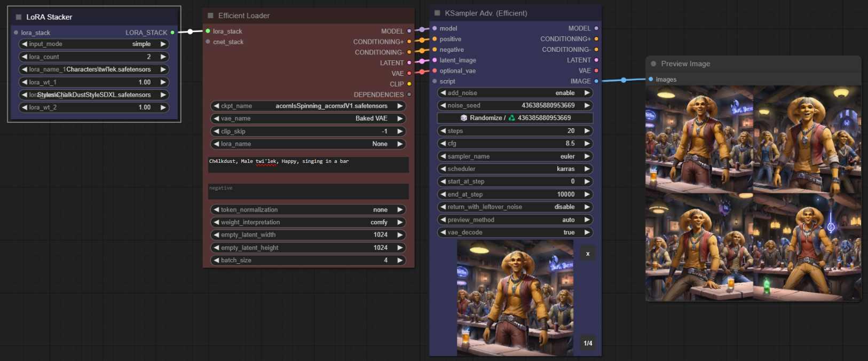
Task: Click the lora_stack input connector on Efficient Loader
Action: 208,31
